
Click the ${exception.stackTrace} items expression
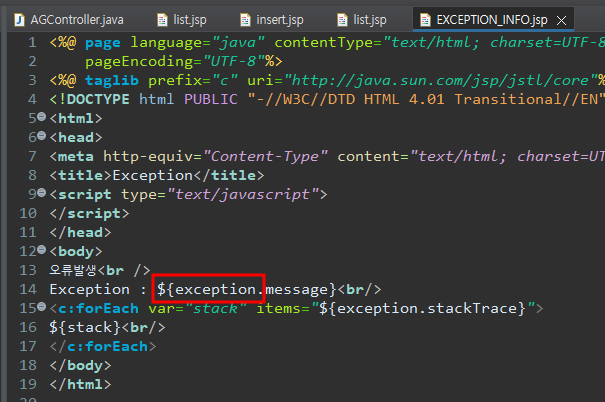pos(422,309)
